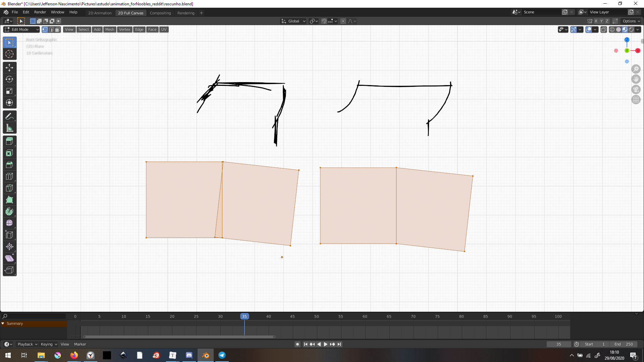Click the Options button

pyautogui.click(x=631, y=21)
